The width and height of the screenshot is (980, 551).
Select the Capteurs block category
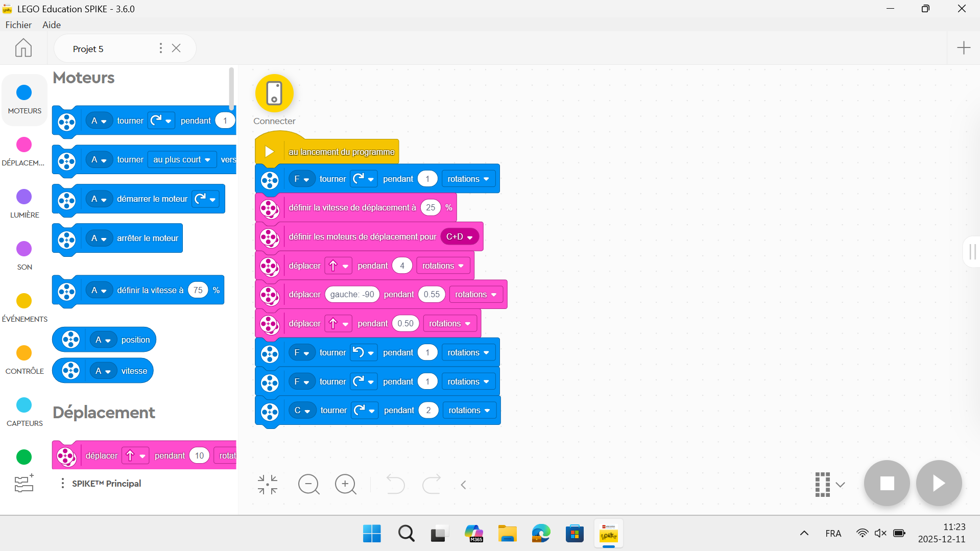tap(24, 412)
